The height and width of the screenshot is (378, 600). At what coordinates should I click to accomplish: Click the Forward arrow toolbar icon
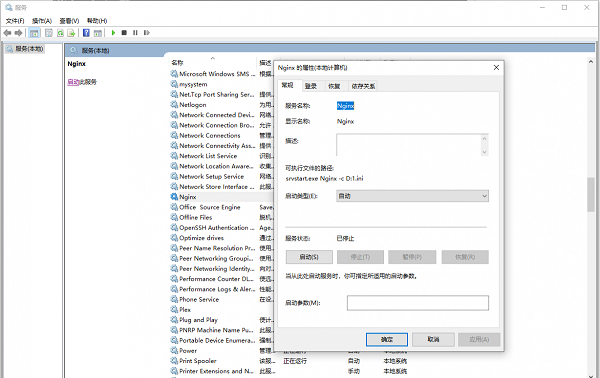click(18, 33)
